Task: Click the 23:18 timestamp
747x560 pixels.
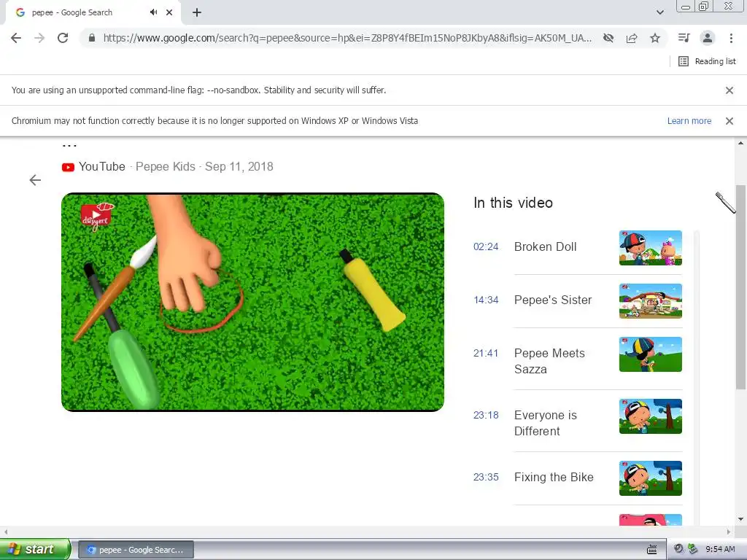Action: [x=485, y=415]
